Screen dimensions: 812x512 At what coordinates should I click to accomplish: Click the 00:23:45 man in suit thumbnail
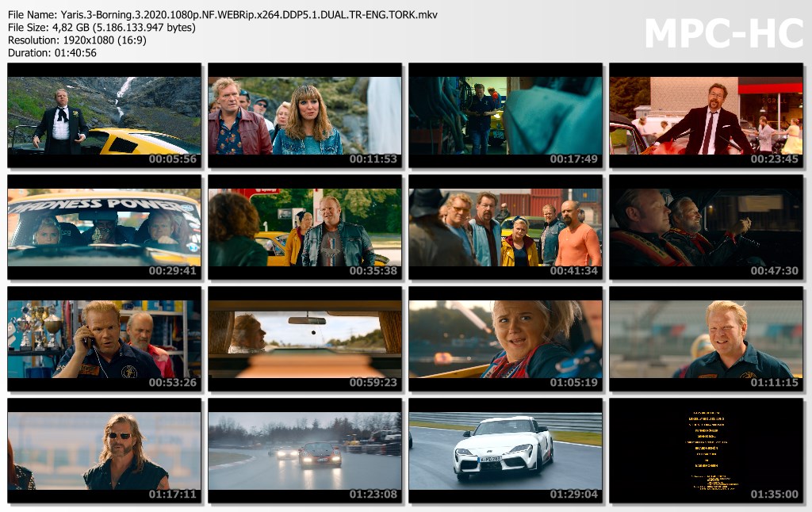click(707, 116)
